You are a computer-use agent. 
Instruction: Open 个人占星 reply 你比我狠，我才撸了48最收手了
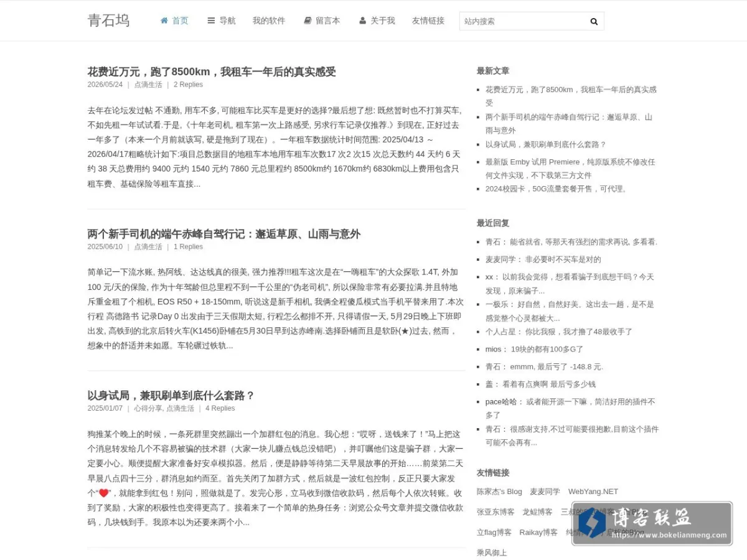click(x=578, y=332)
